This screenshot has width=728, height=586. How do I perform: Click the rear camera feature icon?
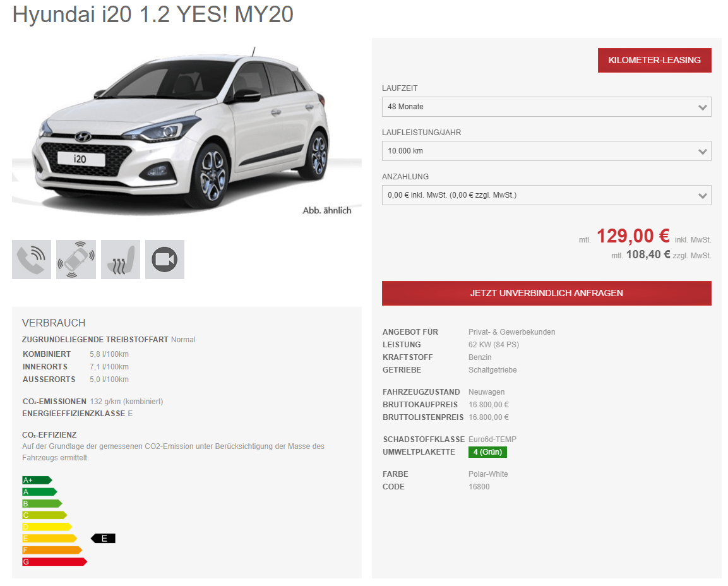pyautogui.click(x=165, y=260)
